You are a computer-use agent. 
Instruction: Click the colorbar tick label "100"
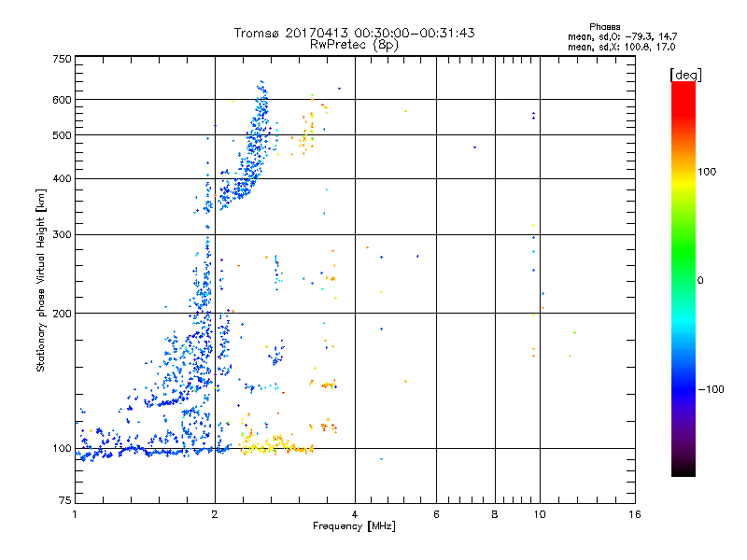(707, 172)
